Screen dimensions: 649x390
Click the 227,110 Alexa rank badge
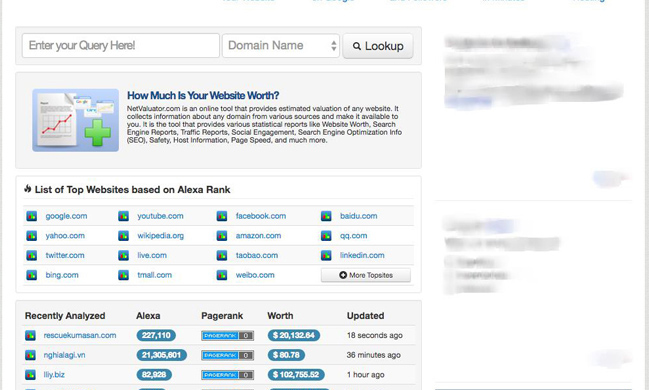[x=156, y=335]
